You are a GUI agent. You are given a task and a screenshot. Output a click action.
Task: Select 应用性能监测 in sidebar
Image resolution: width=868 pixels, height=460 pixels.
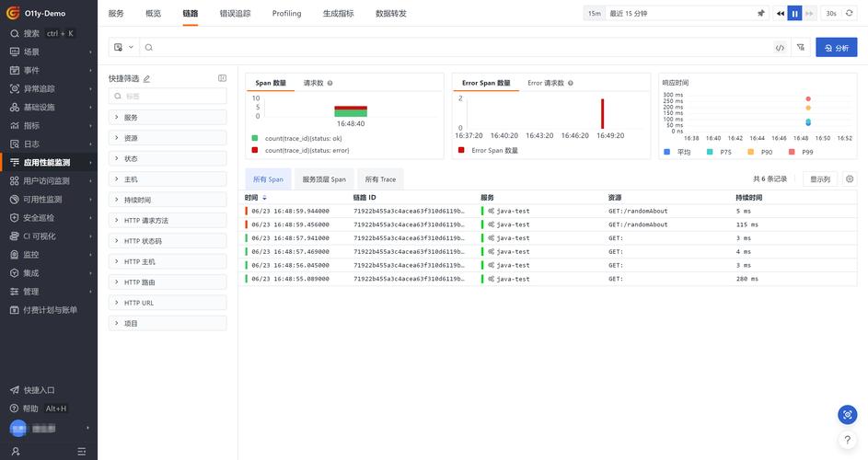(49, 162)
